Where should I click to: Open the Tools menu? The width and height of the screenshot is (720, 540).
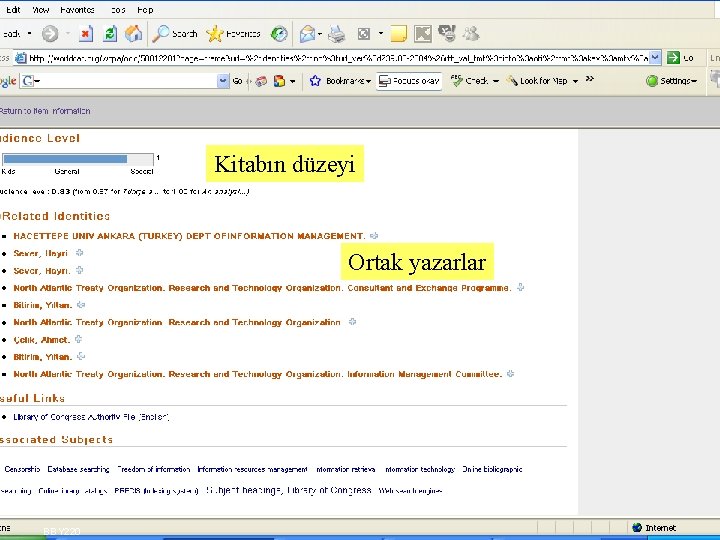[118, 10]
